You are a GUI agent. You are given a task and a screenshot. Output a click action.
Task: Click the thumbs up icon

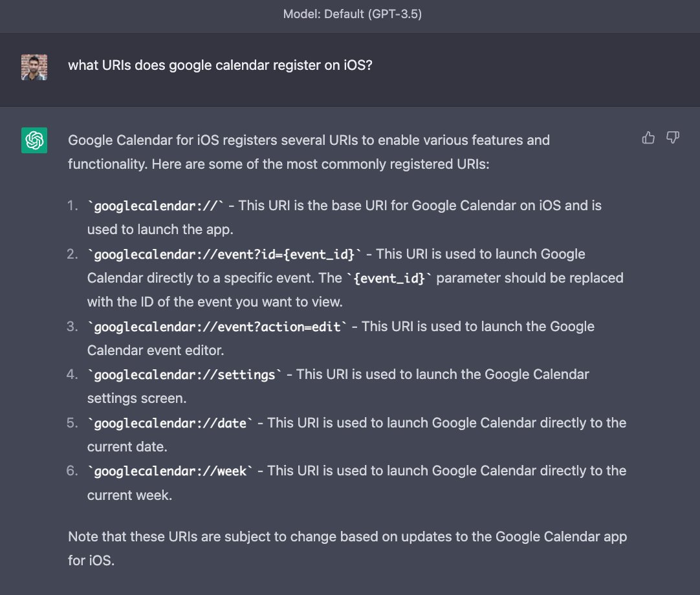click(x=648, y=138)
